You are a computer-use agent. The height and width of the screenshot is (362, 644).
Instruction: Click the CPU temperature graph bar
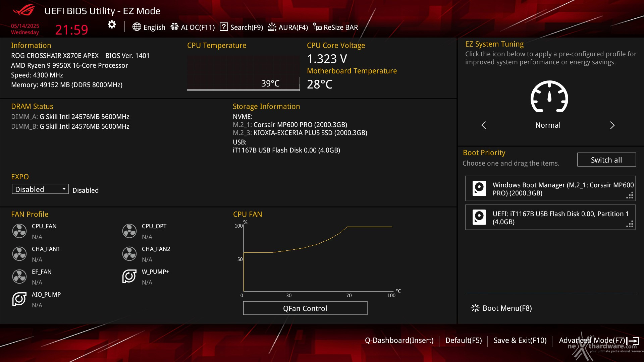(x=244, y=73)
